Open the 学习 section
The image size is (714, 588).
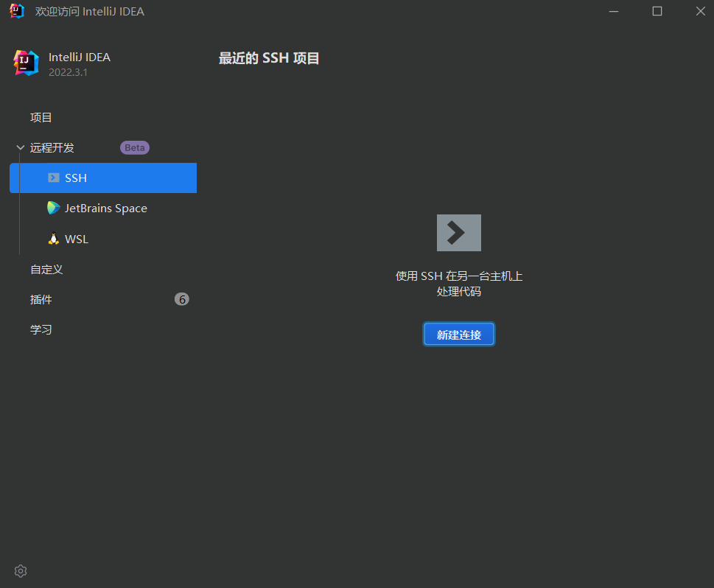tap(41, 329)
